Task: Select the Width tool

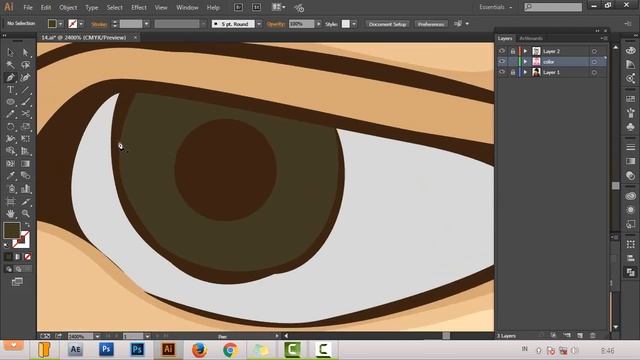Action: pos(11,139)
